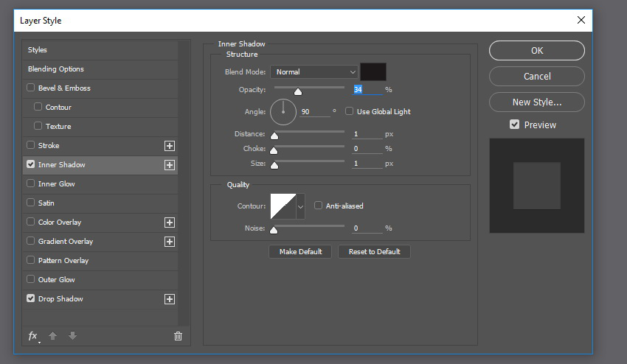Open the Blend Mode dropdown

314,72
